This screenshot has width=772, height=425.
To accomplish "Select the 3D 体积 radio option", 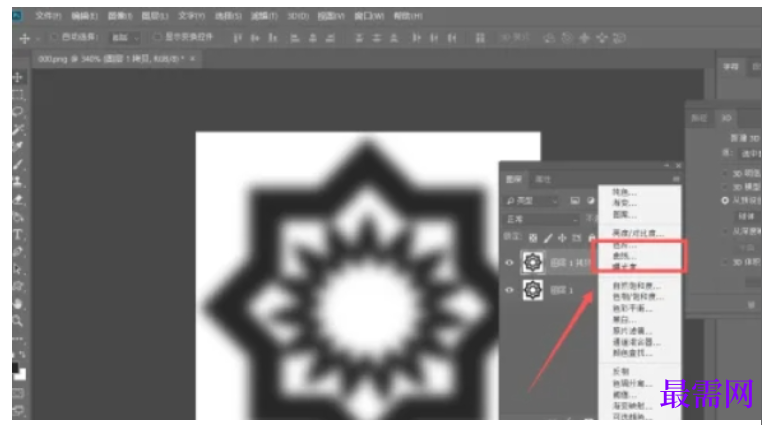I will (x=725, y=262).
